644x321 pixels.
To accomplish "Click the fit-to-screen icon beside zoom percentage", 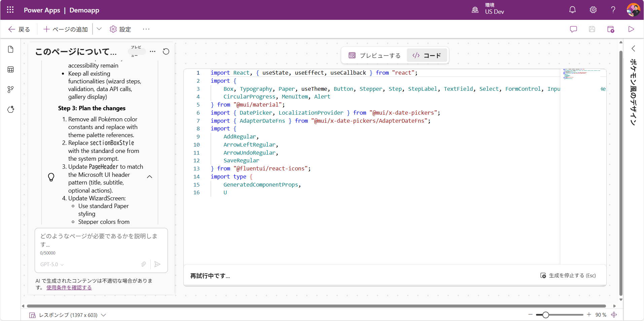I will pos(614,315).
